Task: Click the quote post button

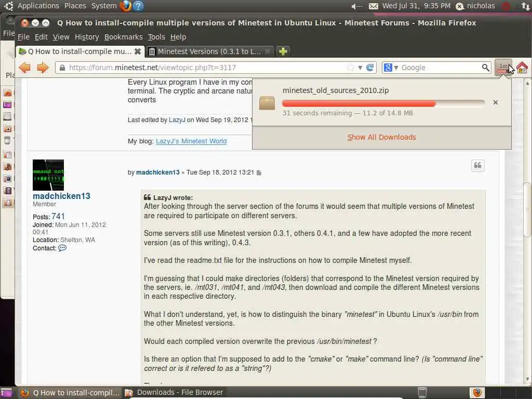Action: [x=478, y=166]
